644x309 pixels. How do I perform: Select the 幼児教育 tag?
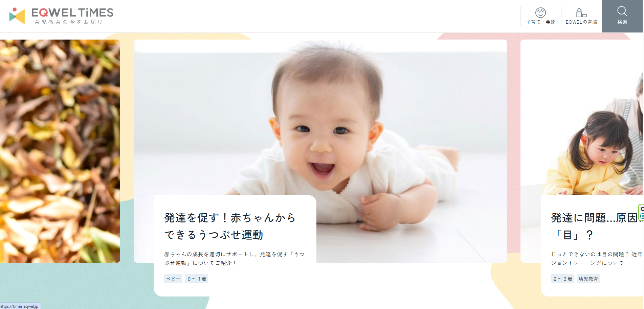[588, 279]
